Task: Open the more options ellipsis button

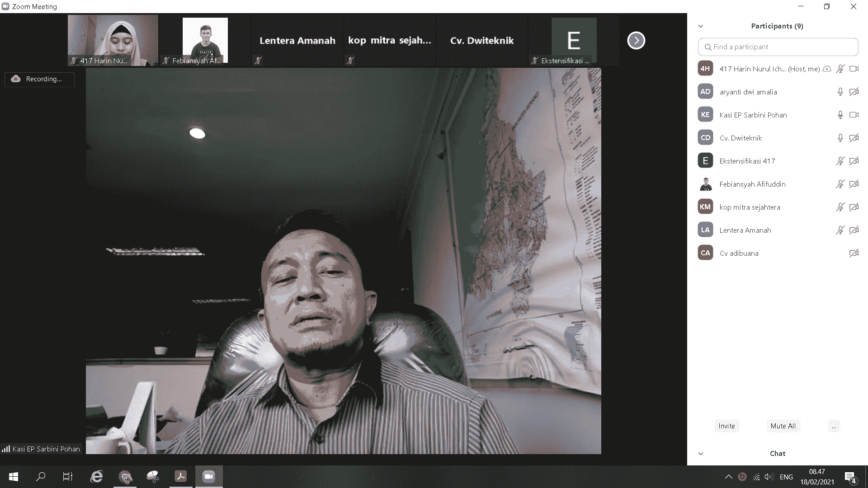Action: [834, 426]
